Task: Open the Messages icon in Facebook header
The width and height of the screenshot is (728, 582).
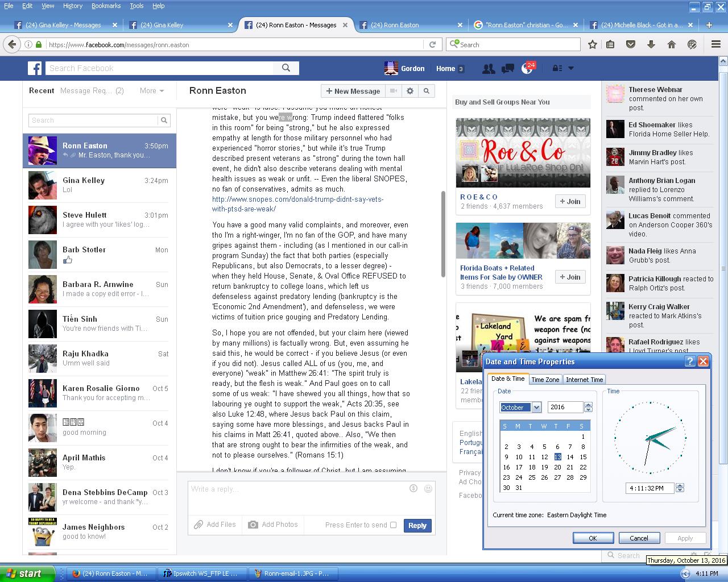Action: 508,68
